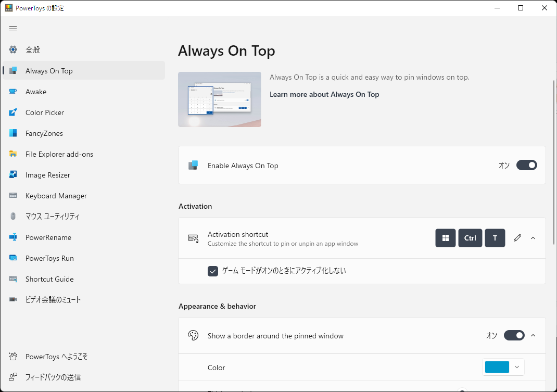Click the camera icon beside ビデオ会議のミュート
557x392 pixels.
[13, 300]
